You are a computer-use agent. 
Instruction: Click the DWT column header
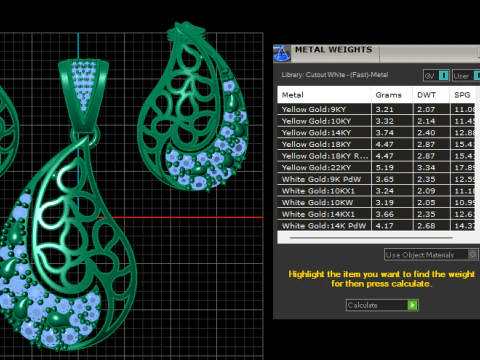click(431, 95)
